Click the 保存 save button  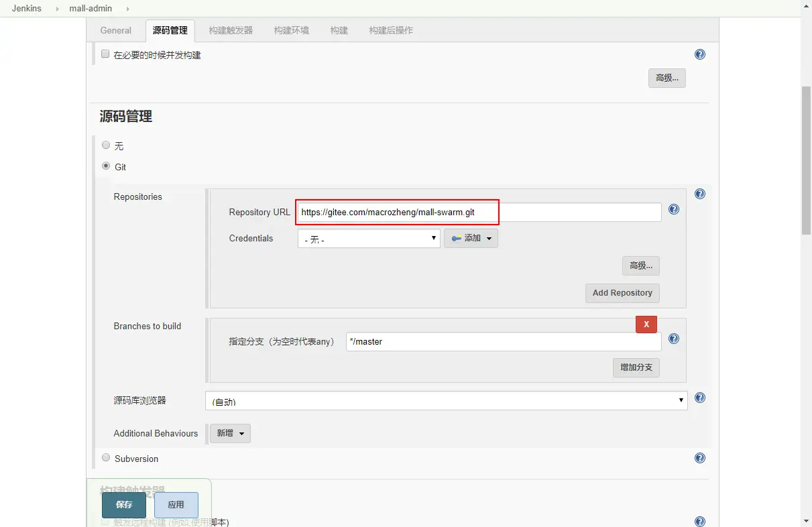[124, 505]
